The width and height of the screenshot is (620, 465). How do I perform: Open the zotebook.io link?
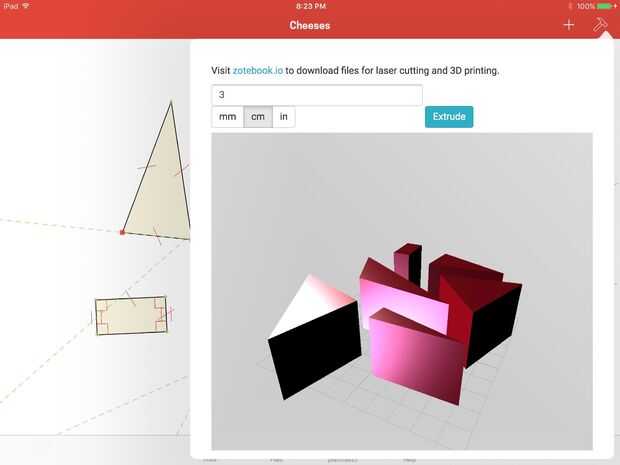[x=257, y=70]
